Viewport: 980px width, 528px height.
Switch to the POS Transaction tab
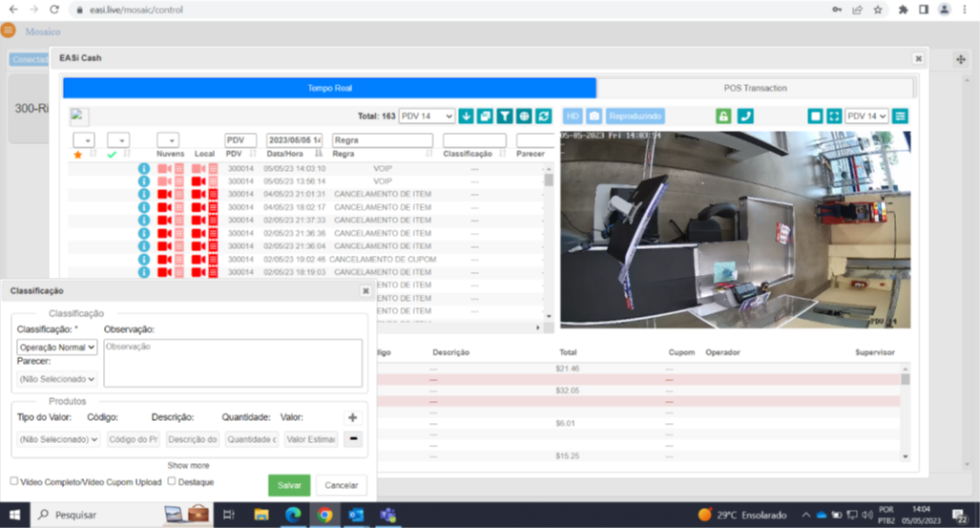754,88
